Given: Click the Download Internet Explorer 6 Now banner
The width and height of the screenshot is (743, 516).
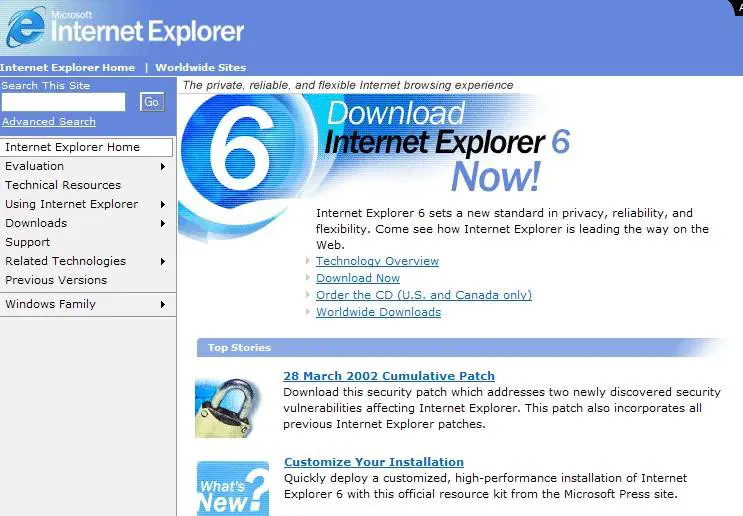Looking at the screenshot, I should click(446, 145).
